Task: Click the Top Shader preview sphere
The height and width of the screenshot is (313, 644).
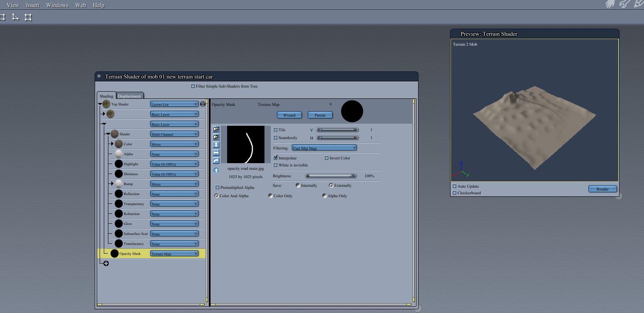Action: click(x=106, y=104)
